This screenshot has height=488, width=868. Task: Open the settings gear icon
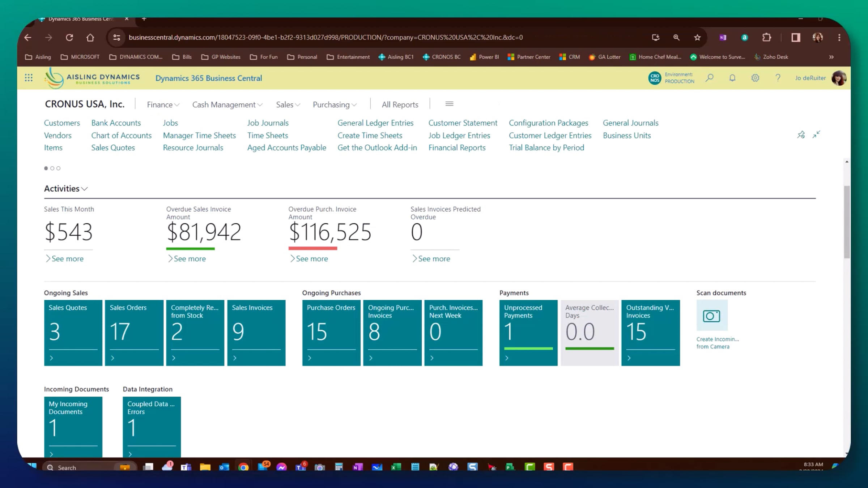click(x=755, y=78)
